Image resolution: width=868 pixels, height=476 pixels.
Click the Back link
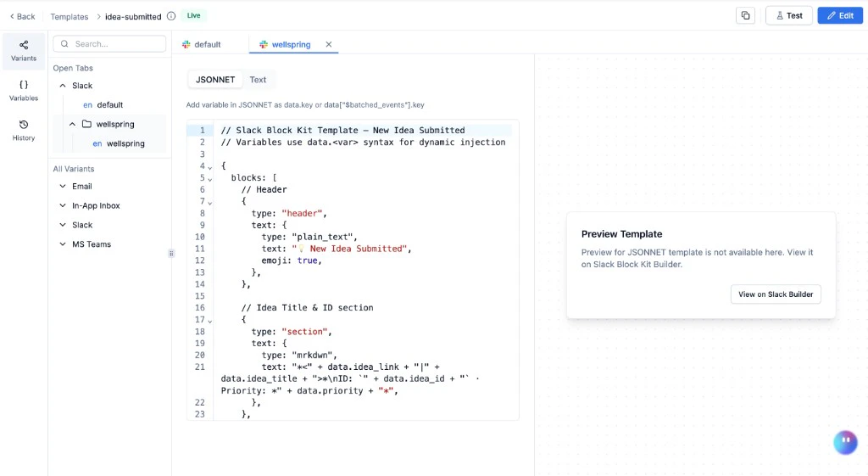click(x=22, y=17)
